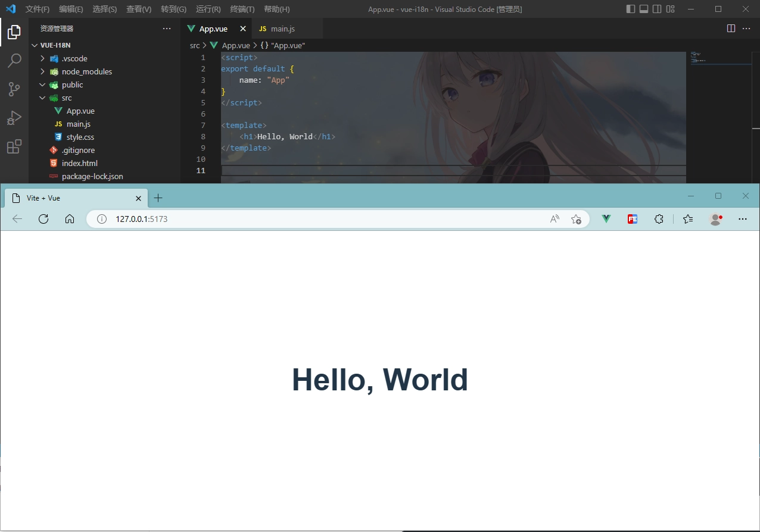Open the 终端(T) menu
This screenshot has width=760, height=532.
pos(242,9)
